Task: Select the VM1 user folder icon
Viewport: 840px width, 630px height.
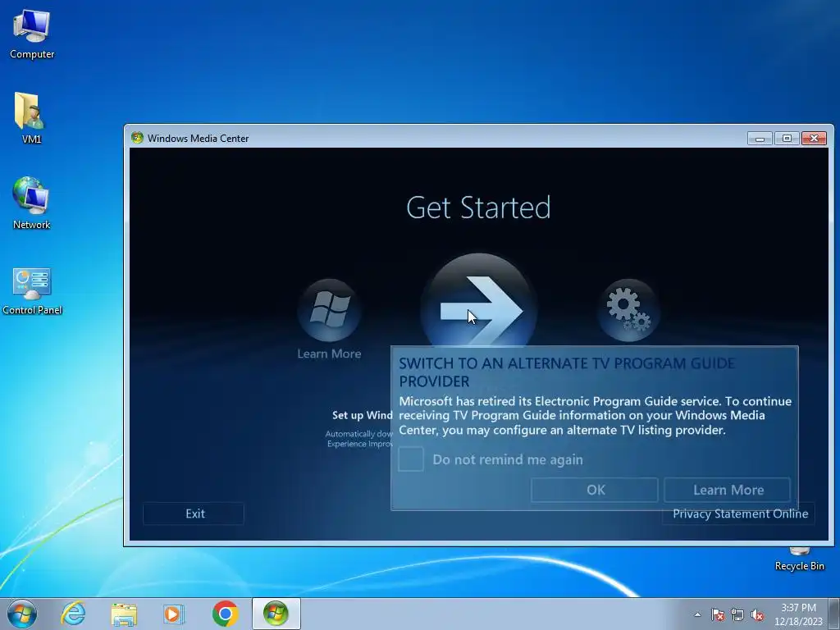Action: coord(31,118)
